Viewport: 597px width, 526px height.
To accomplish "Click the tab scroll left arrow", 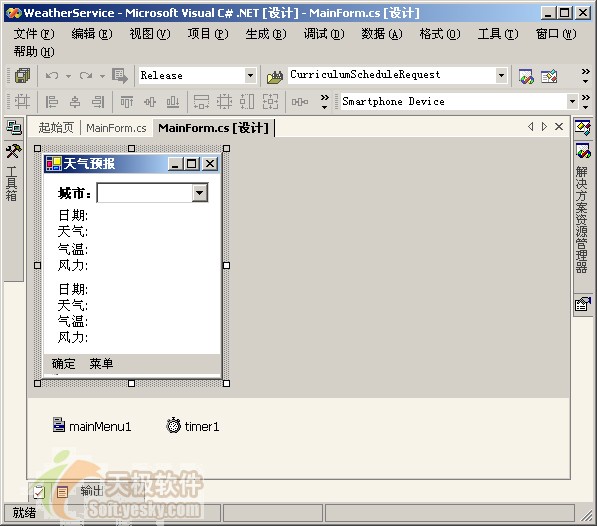I will click(530, 127).
